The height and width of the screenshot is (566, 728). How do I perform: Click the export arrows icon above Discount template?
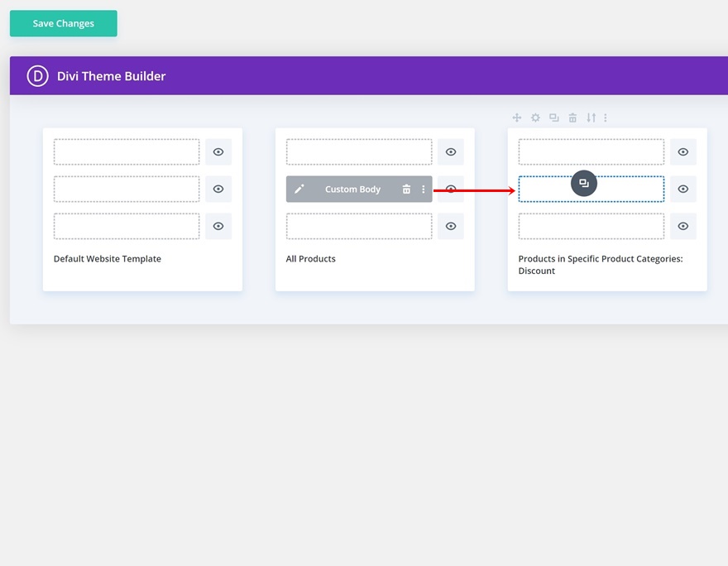point(591,118)
